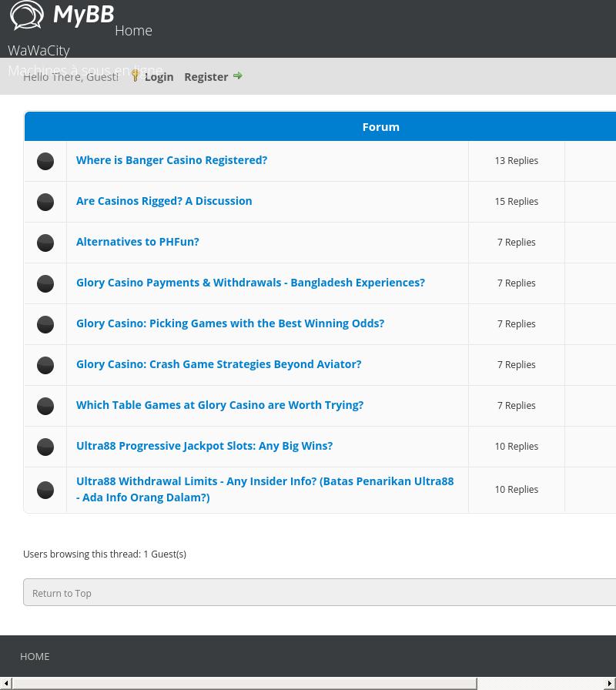The height and width of the screenshot is (690, 616).
Task: Click status icon beside Are Casinos Rigged thread
Action: coord(45,202)
